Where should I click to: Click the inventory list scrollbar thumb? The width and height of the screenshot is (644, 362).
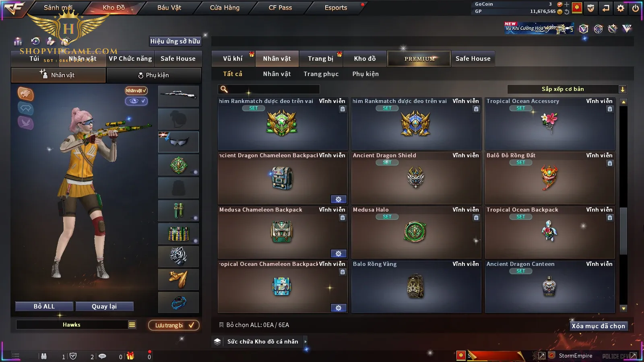point(623,231)
